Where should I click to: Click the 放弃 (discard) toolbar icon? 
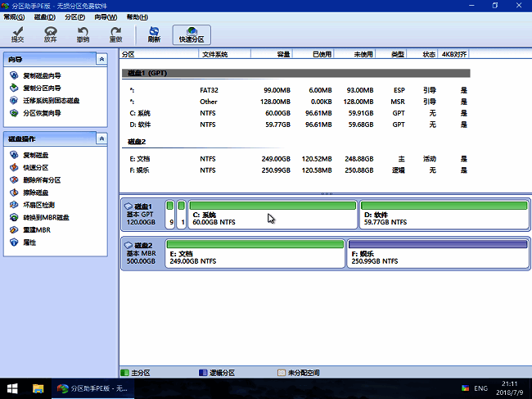[50, 34]
